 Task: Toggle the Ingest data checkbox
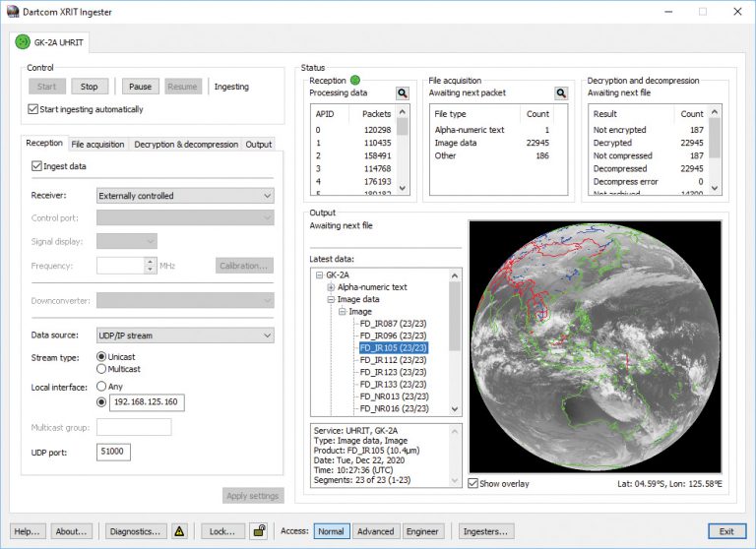pos(37,166)
